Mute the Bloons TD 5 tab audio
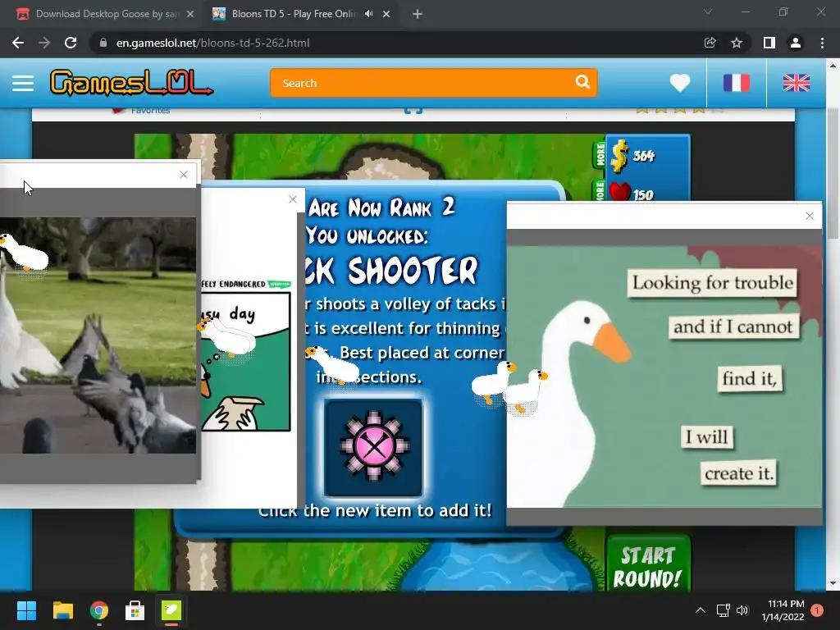Screen dimensions: 840x630 click(x=368, y=14)
